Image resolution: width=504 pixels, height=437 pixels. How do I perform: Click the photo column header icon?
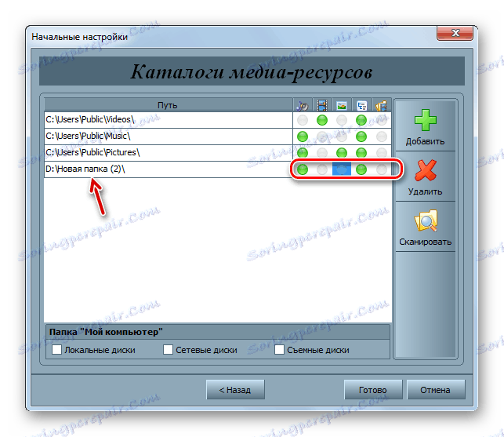point(342,106)
